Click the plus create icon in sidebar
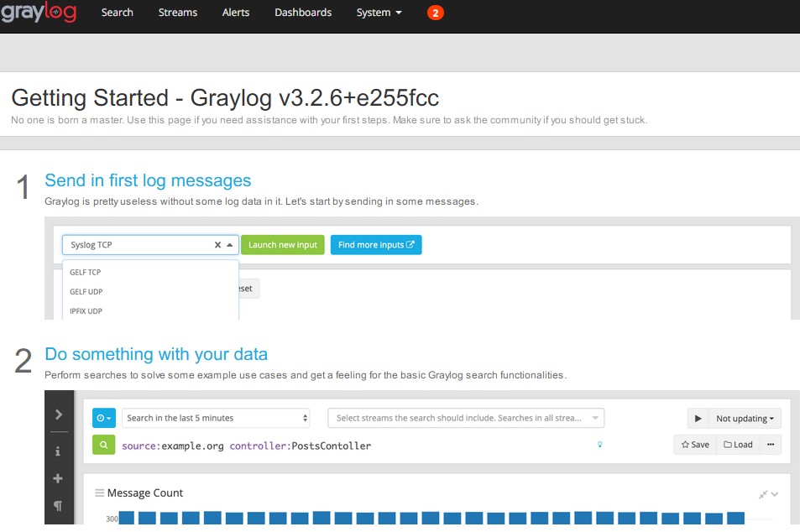 [x=58, y=478]
